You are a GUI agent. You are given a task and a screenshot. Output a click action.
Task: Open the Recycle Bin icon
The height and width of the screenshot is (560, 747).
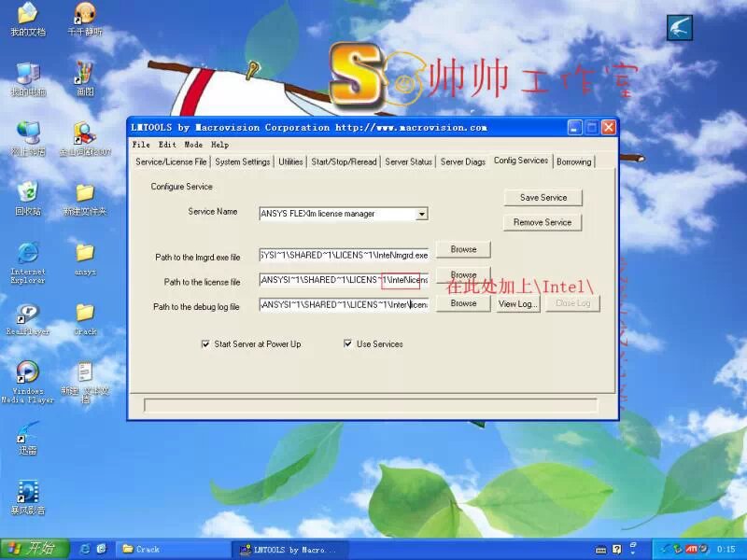click(28, 193)
